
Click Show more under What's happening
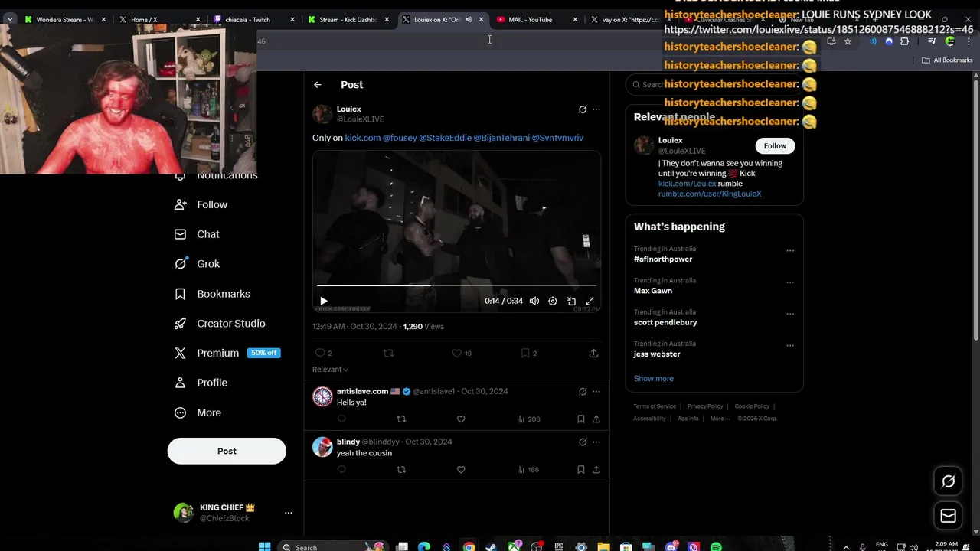(654, 379)
